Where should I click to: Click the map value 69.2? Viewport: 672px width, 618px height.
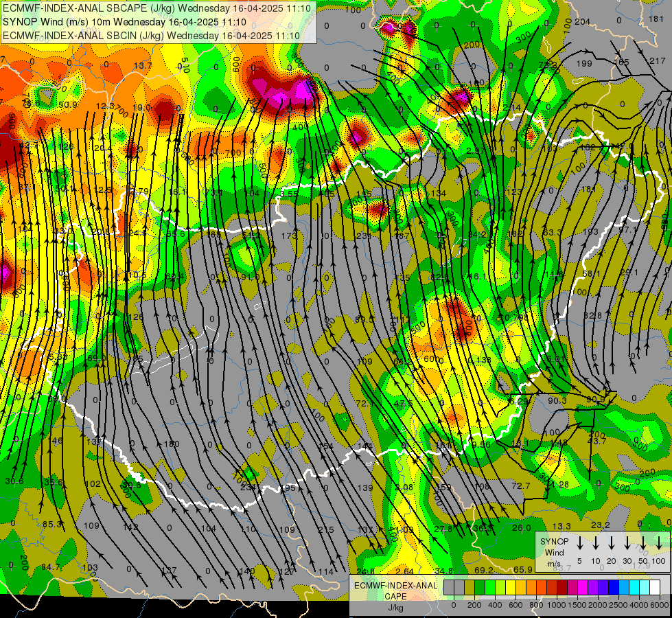point(484,570)
